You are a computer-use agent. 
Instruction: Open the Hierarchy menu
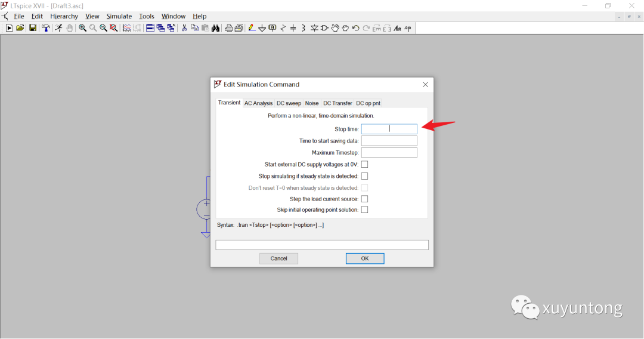64,16
